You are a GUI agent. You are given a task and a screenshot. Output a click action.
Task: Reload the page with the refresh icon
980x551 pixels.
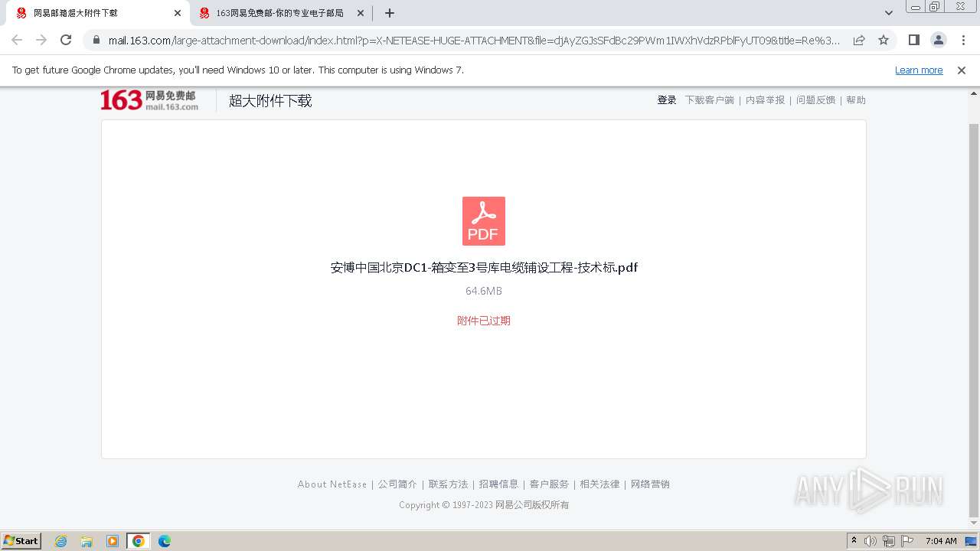pyautogui.click(x=66, y=40)
